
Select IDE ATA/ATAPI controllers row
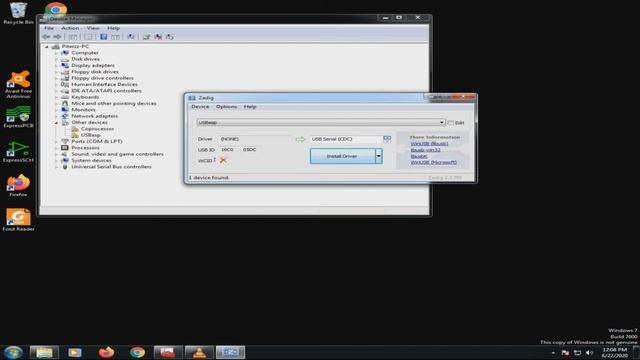click(x=107, y=91)
